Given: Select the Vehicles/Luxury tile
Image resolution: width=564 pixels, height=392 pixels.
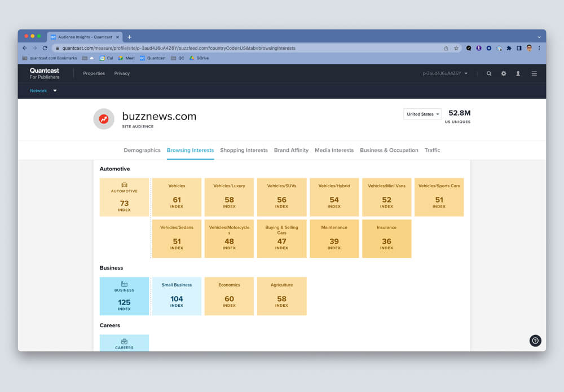Looking at the screenshot, I should (x=229, y=197).
